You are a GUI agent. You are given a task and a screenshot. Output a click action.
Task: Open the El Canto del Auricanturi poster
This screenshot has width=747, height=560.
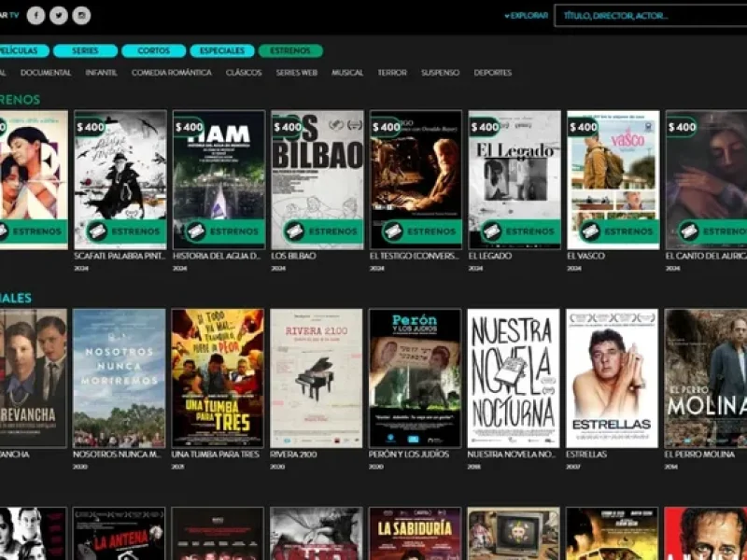pyautogui.click(x=706, y=179)
